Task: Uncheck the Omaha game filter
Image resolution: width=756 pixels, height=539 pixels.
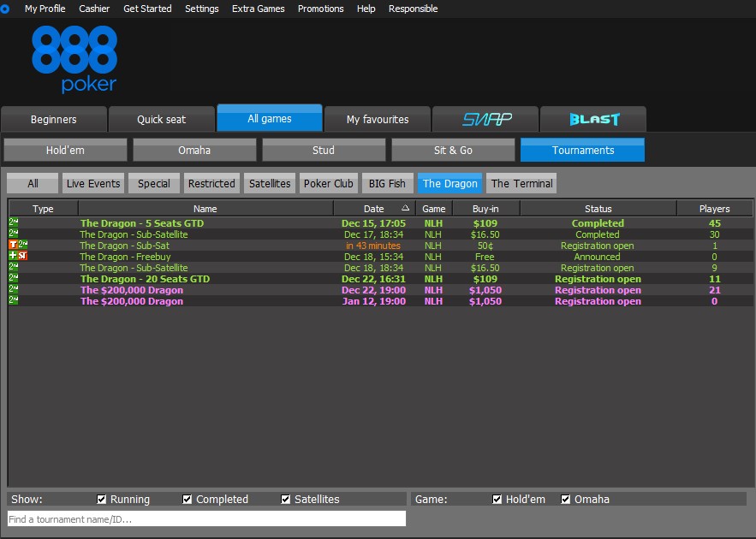Action: pyautogui.click(x=565, y=499)
